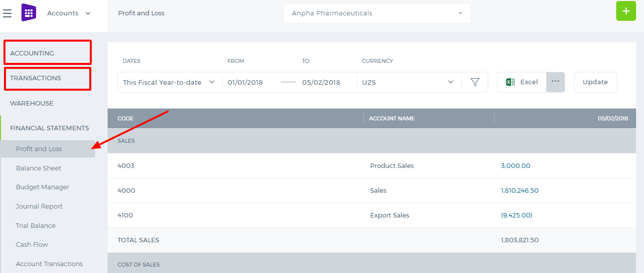Open the hamburger navigation menu
644x273 pixels.
[x=7, y=13]
